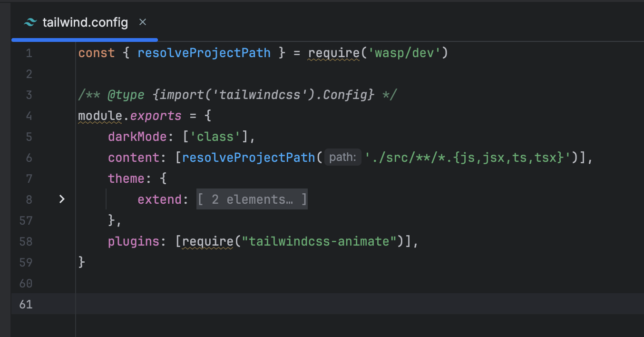This screenshot has height=337, width=644.
Task: Close the tailwind.config tab
Action: click(143, 22)
